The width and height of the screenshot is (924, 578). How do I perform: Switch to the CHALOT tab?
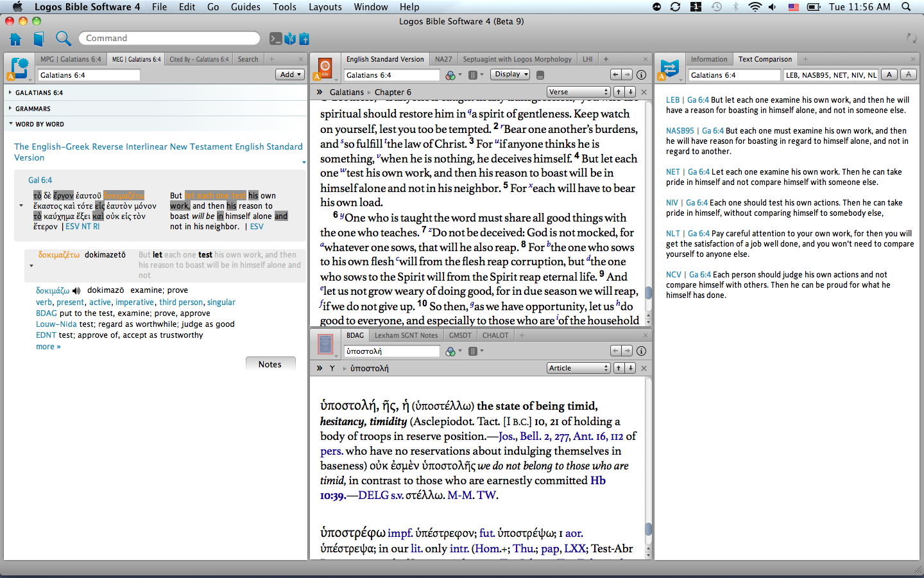[x=495, y=335]
